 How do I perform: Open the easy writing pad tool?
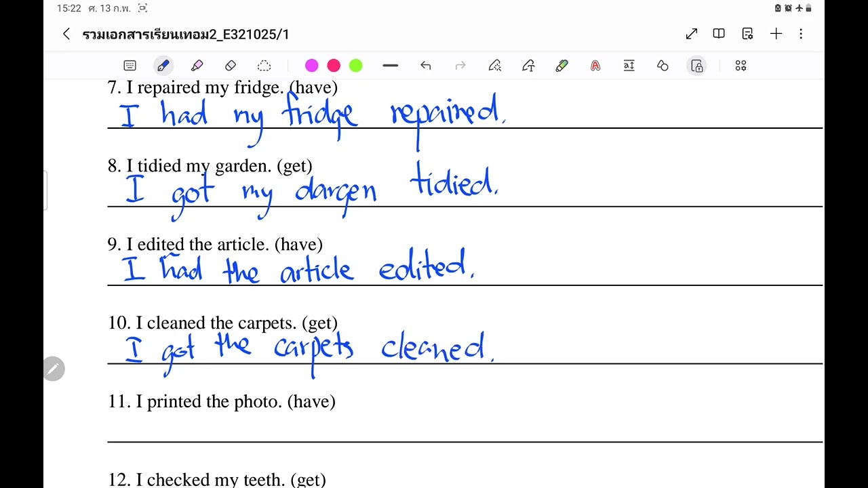(x=629, y=66)
